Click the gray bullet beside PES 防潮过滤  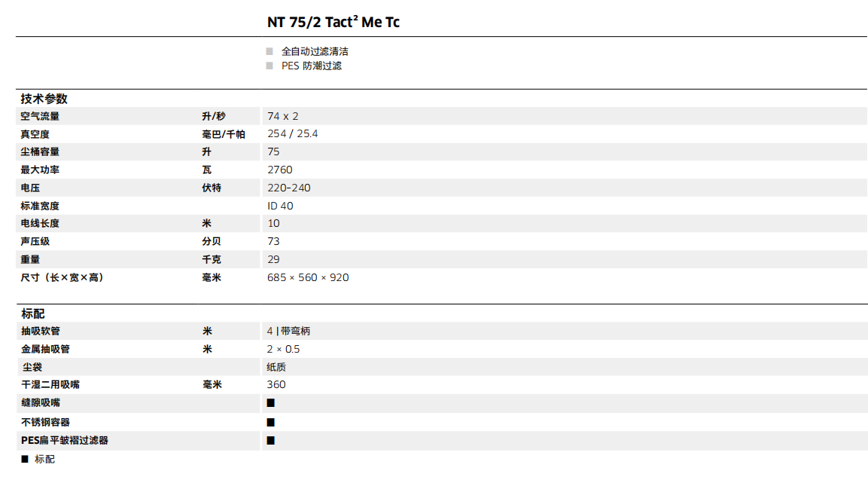[270, 66]
